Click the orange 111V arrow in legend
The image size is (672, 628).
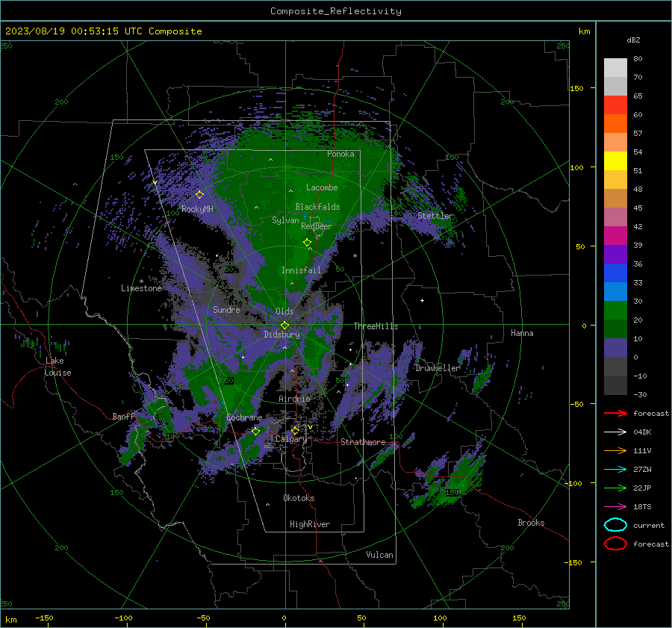coord(615,450)
